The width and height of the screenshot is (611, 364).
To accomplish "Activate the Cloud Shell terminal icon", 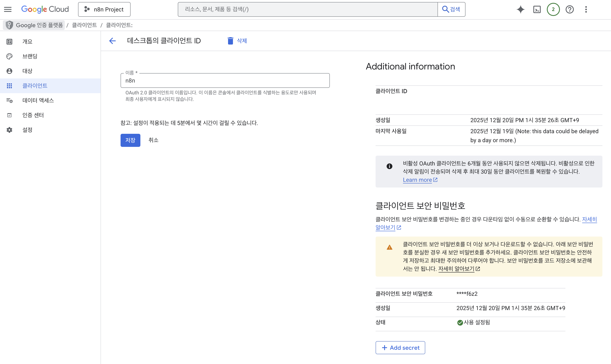I will coord(537,9).
